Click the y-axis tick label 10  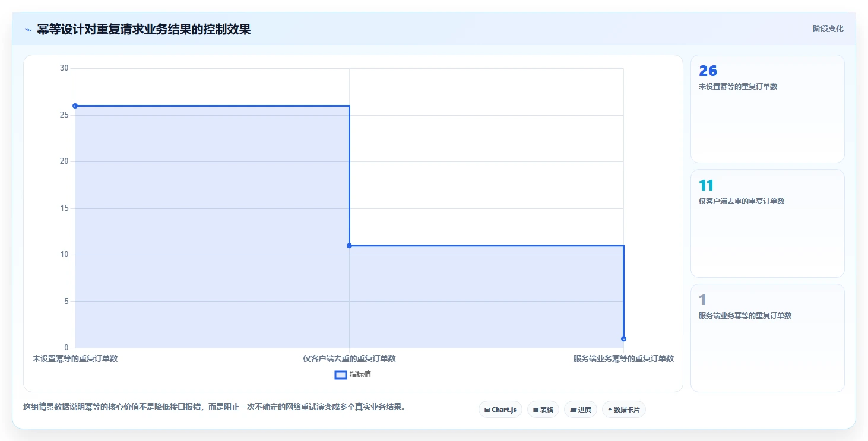click(x=64, y=255)
